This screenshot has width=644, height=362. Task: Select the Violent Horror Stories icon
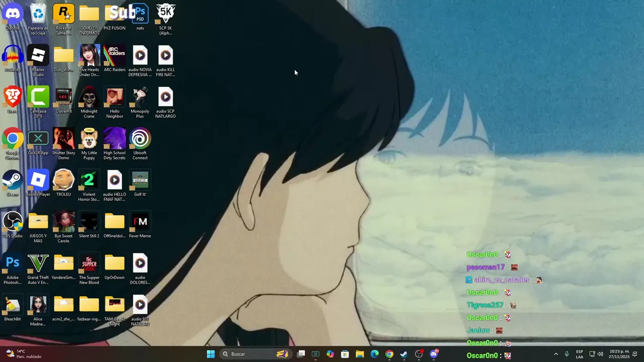(x=89, y=186)
